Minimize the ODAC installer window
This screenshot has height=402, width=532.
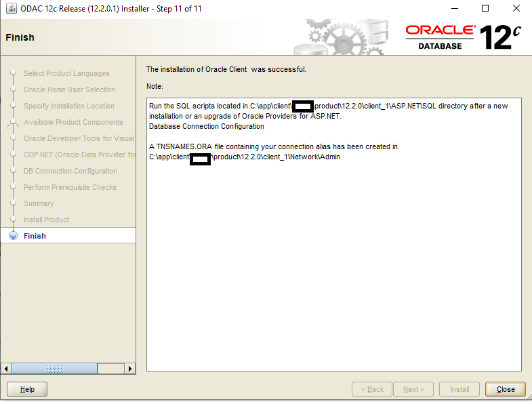point(455,9)
